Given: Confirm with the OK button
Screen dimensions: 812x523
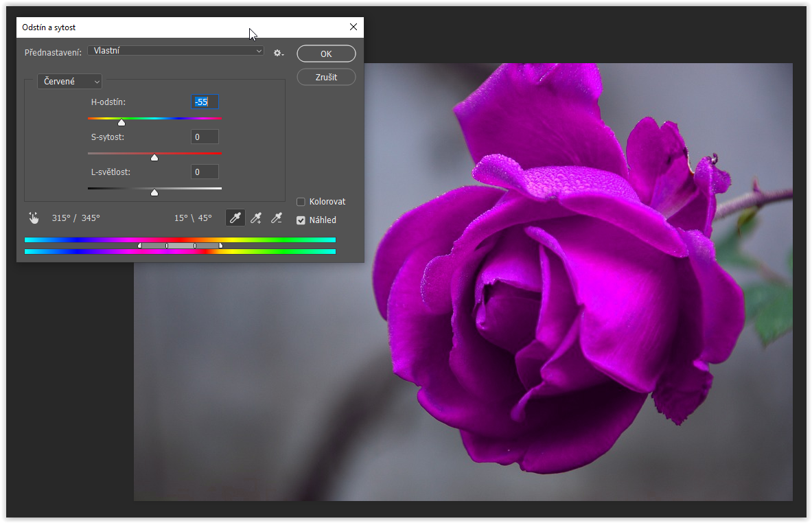Looking at the screenshot, I should [x=326, y=54].
